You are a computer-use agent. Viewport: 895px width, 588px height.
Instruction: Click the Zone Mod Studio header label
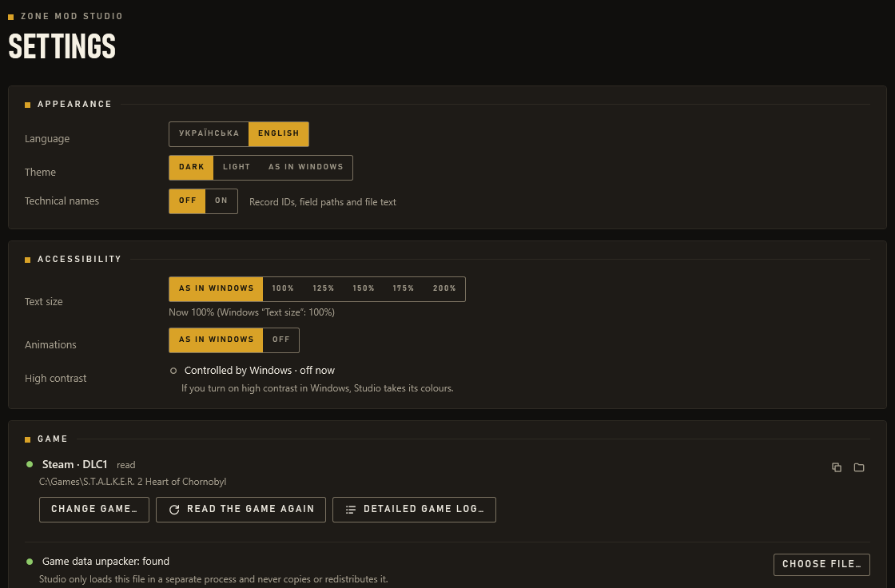coord(72,17)
